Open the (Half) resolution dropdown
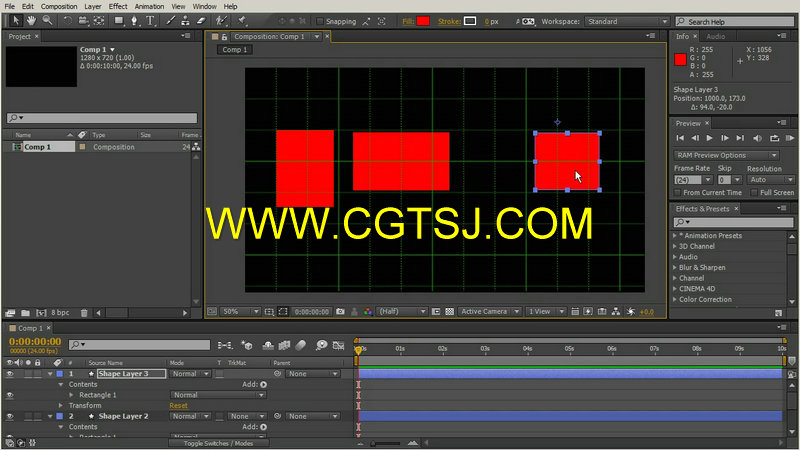This screenshot has height=450, width=800. (402, 311)
